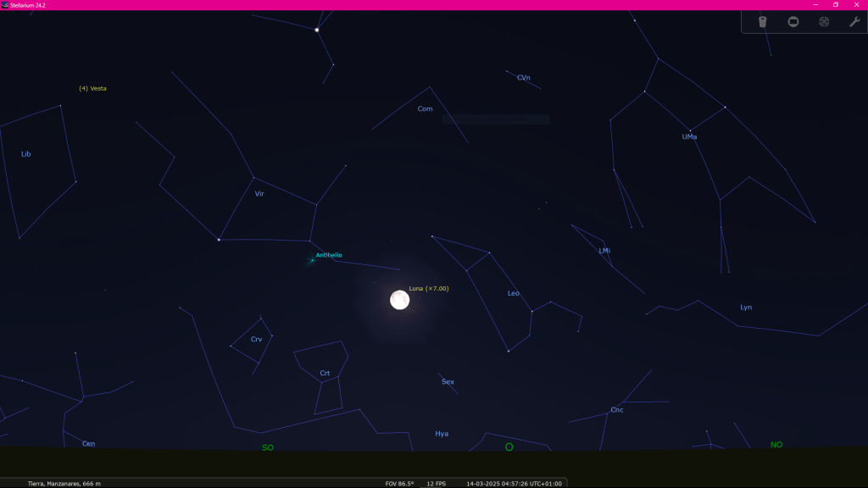Viewport: 868px width, 488px height.
Task: Toggle the ocular telescope view icon
Action: point(762,22)
